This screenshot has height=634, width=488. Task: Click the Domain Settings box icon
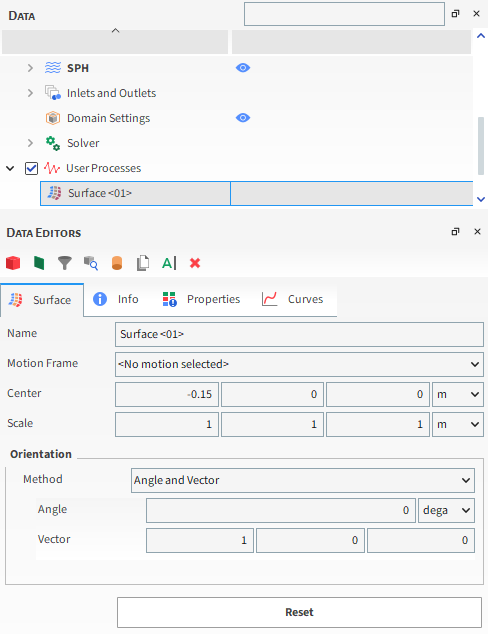coord(53,118)
